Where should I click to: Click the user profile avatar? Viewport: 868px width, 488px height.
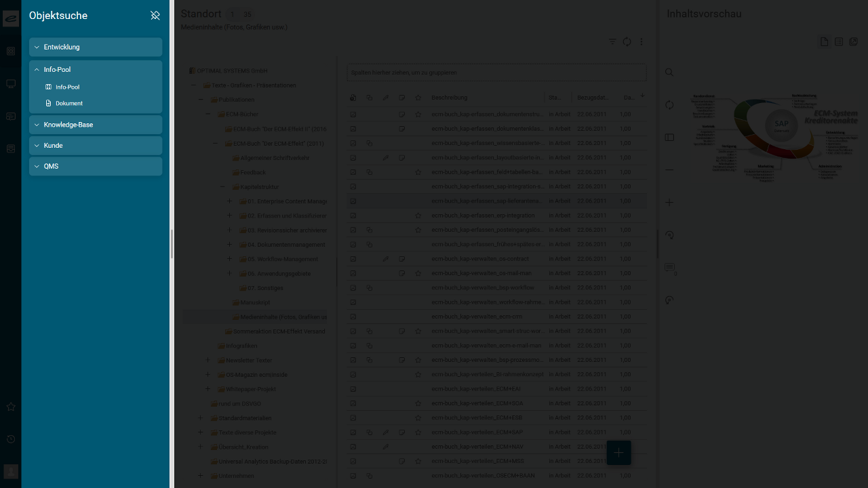(x=11, y=471)
